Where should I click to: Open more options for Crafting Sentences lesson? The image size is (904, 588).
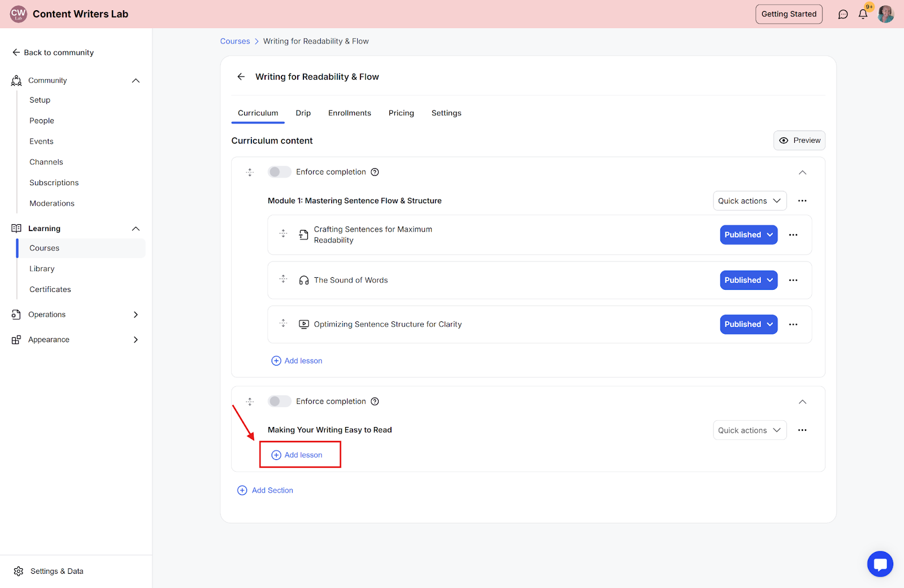pos(793,235)
